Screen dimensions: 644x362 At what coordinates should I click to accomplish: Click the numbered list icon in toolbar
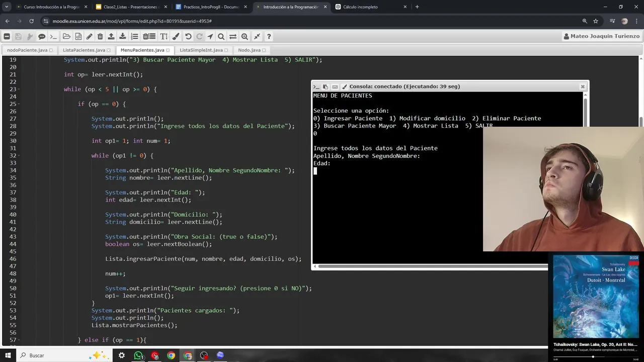(134, 36)
